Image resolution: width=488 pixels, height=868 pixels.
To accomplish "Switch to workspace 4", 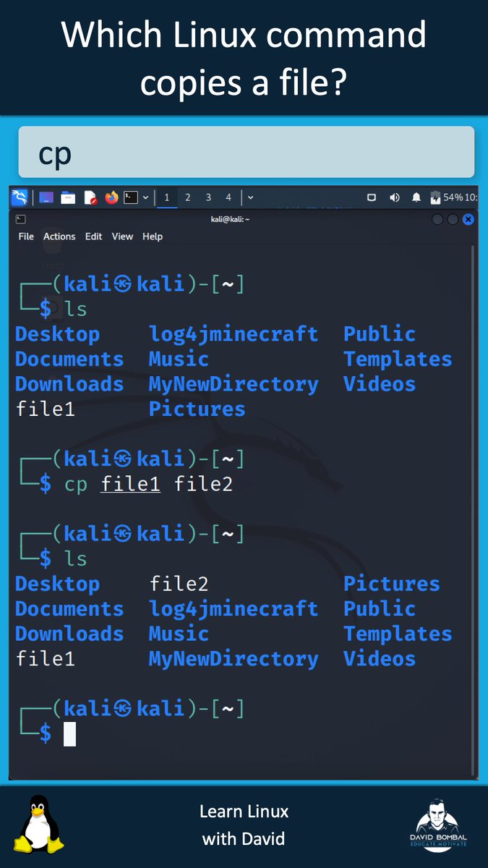I will 228,197.
